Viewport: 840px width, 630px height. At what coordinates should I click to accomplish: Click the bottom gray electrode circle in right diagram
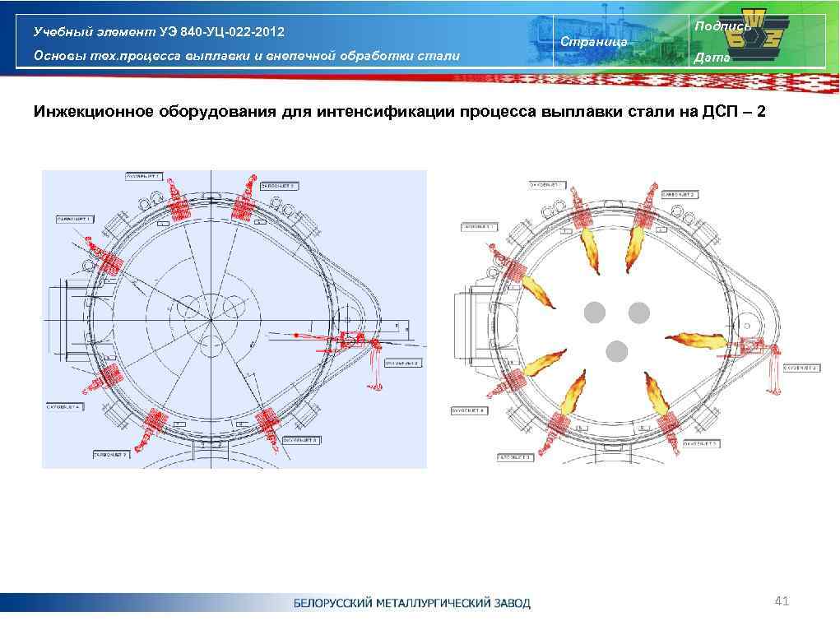(x=616, y=351)
